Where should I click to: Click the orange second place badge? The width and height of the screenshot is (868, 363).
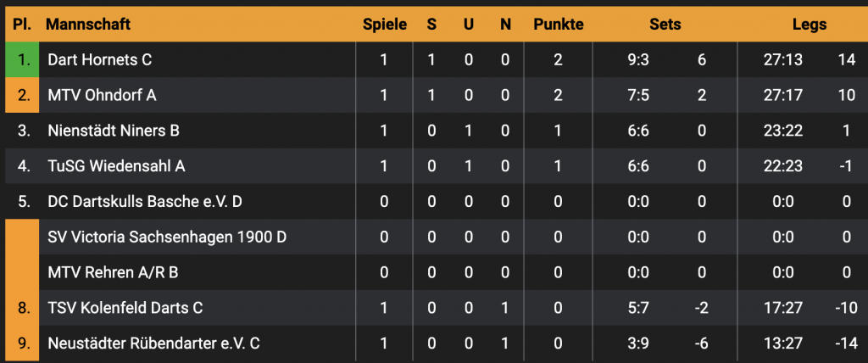23,95
